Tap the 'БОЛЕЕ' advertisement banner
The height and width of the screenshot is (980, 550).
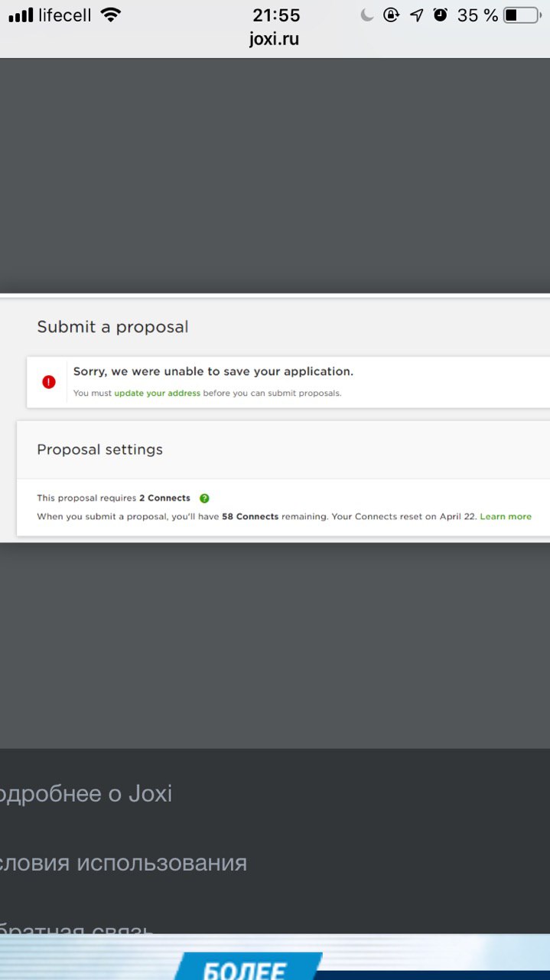tap(275, 957)
